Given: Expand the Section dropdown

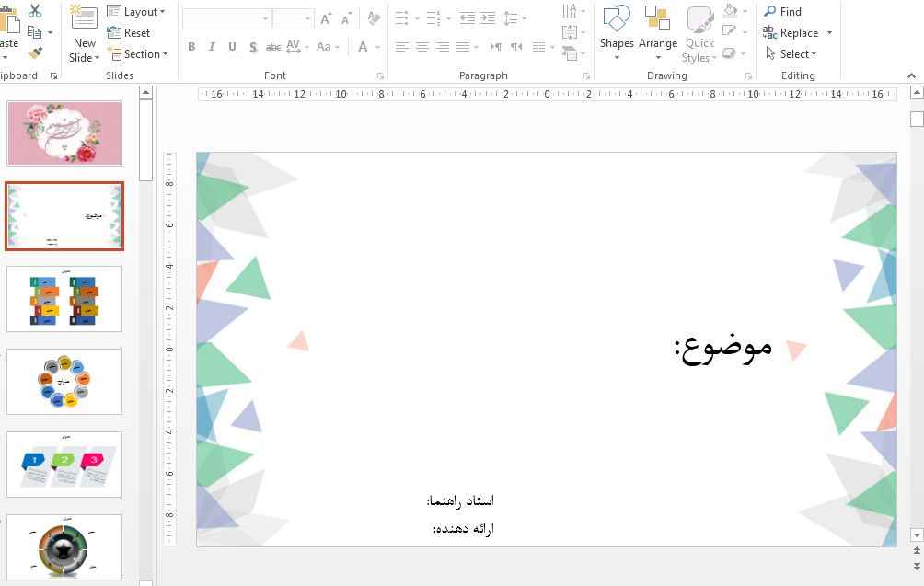Looking at the screenshot, I should click(138, 54).
